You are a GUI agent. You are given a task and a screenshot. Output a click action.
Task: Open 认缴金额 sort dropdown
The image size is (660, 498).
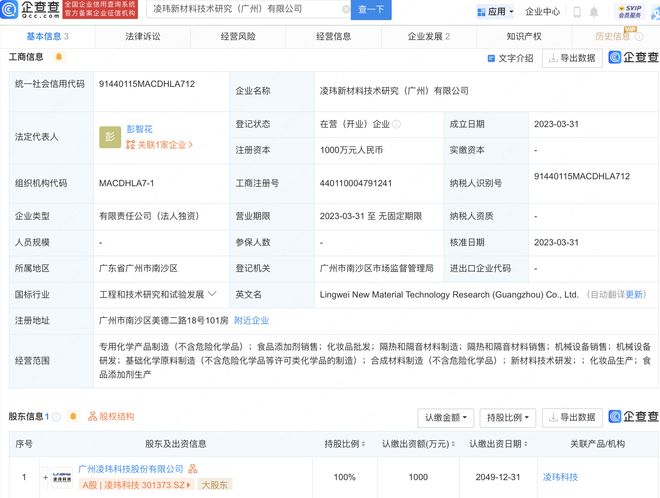click(445, 417)
